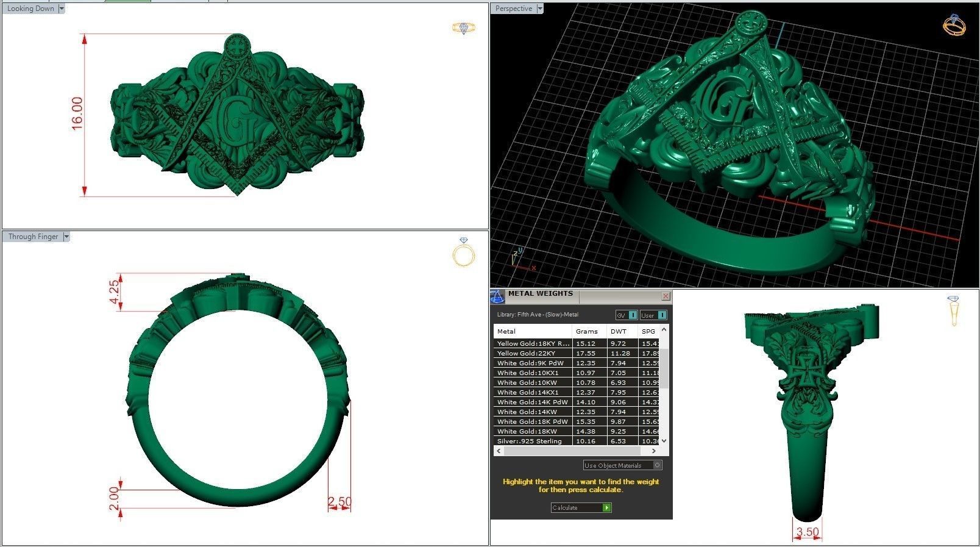This screenshot has width=980, height=547.
Task: Open the Through Finger viewport dropdown arrow
Action: (66, 237)
